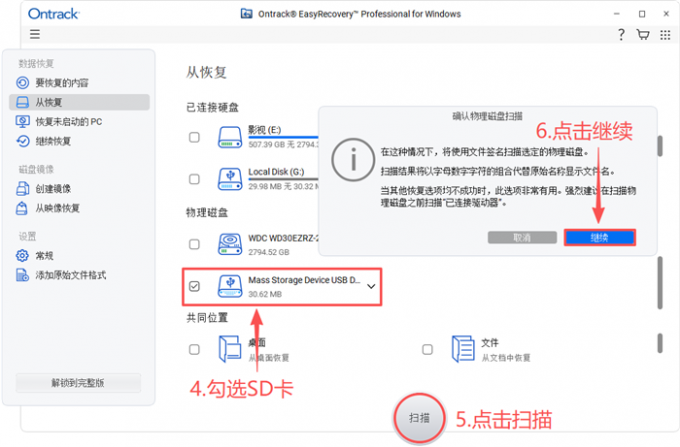Check the WDC WD30EZRZ disk checkbox
The width and height of the screenshot is (680, 447).
(194, 244)
